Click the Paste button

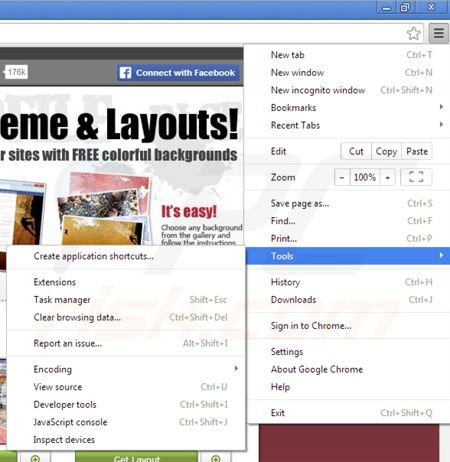(417, 151)
